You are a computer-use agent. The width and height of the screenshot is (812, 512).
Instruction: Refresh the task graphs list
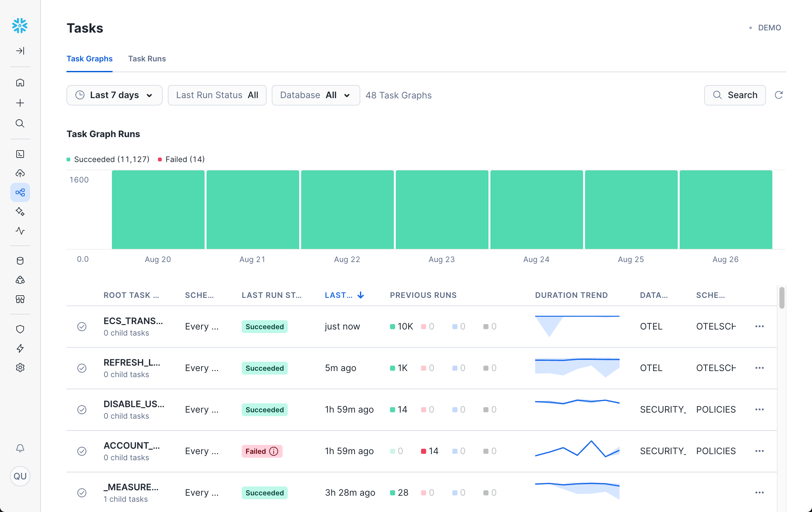click(779, 95)
